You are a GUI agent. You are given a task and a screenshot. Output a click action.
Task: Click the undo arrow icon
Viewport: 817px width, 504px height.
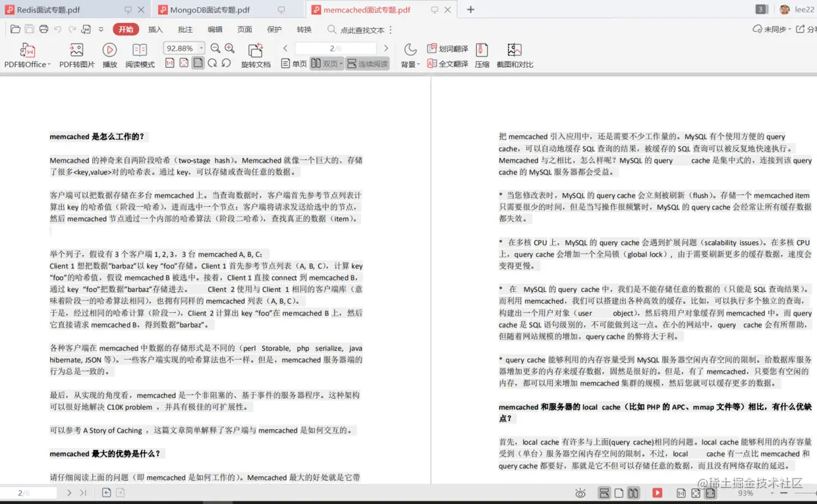click(x=57, y=30)
